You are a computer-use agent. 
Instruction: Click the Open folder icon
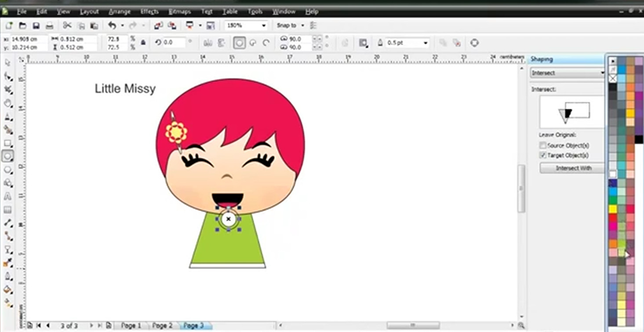click(22, 26)
